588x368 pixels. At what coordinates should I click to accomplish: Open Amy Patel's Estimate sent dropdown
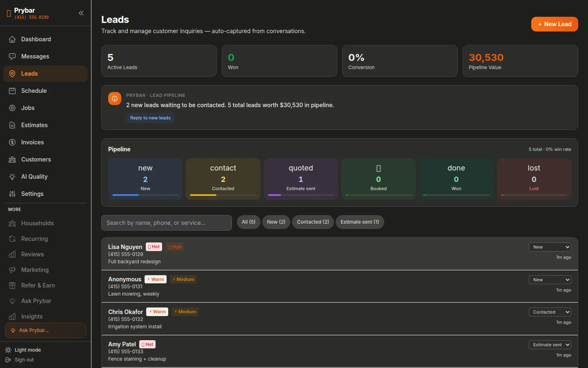click(x=550, y=345)
